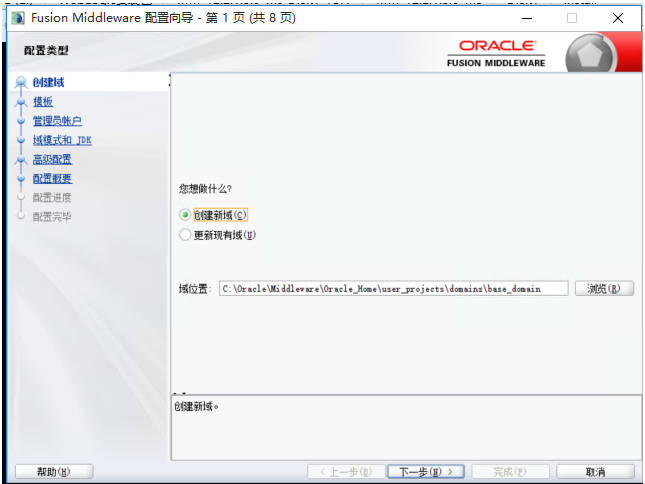Click the 域位置 path input field
645x484 pixels.
click(x=393, y=289)
